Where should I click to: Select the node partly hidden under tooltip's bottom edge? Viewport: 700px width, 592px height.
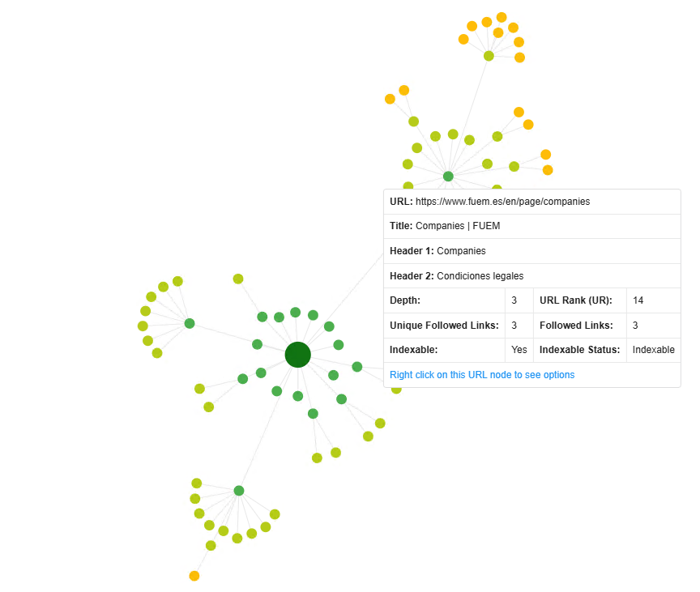tap(396, 390)
